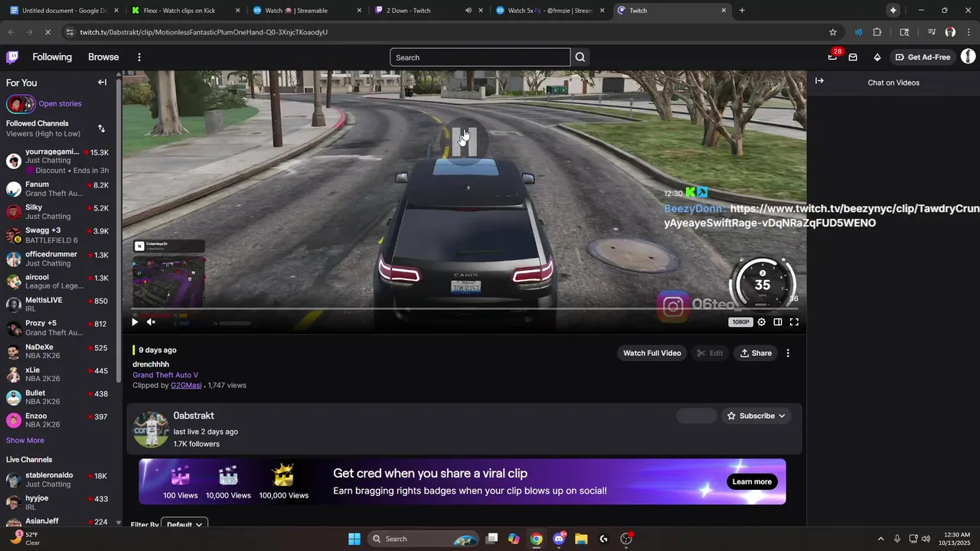Open Grand Theft Auto V category link
Viewport: 980px width, 551px height.
pyautogui.click(x=165, y=375)
